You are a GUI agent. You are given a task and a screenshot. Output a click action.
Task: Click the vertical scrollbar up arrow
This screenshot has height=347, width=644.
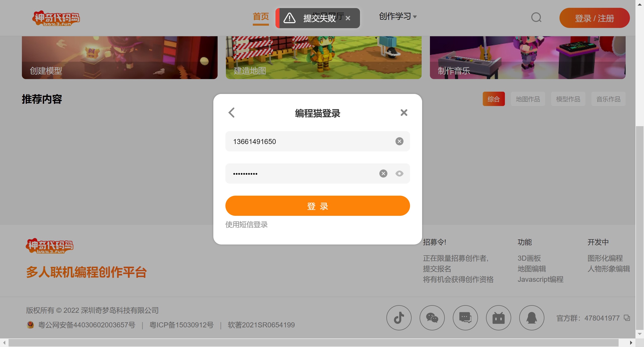640,4
